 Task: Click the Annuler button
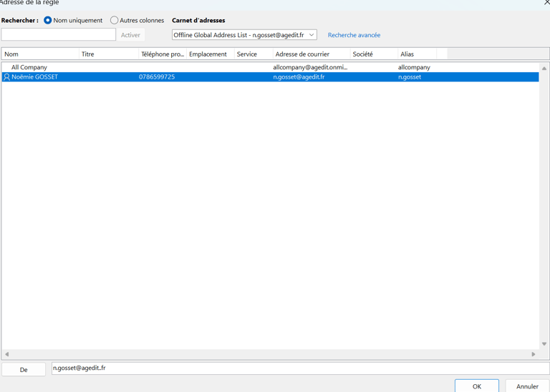(527, 386)
